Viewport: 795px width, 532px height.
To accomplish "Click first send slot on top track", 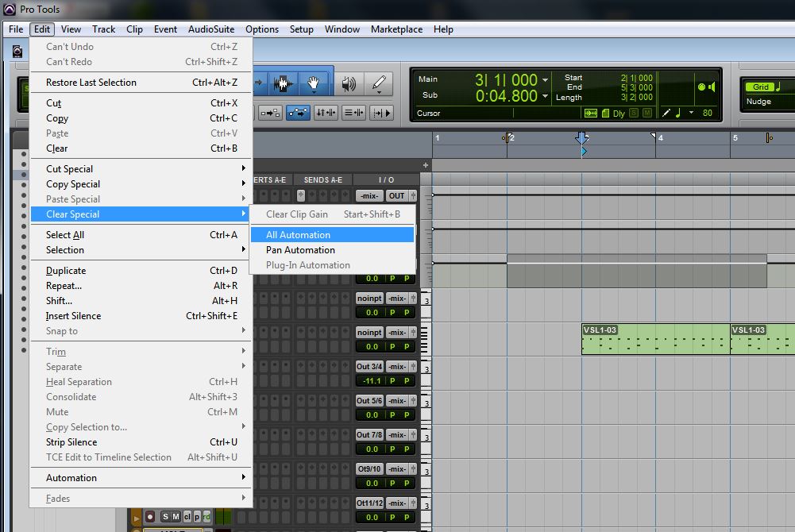I will point(301,195).
